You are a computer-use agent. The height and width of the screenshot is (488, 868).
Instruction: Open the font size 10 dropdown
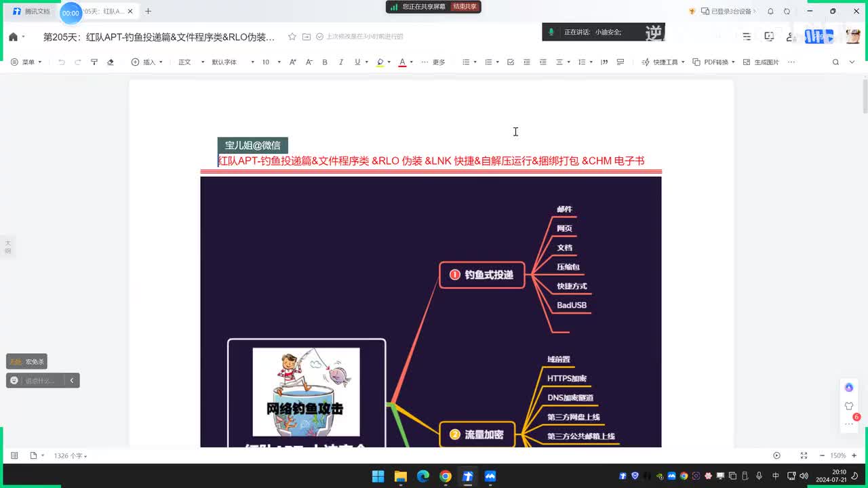(271, 62)
